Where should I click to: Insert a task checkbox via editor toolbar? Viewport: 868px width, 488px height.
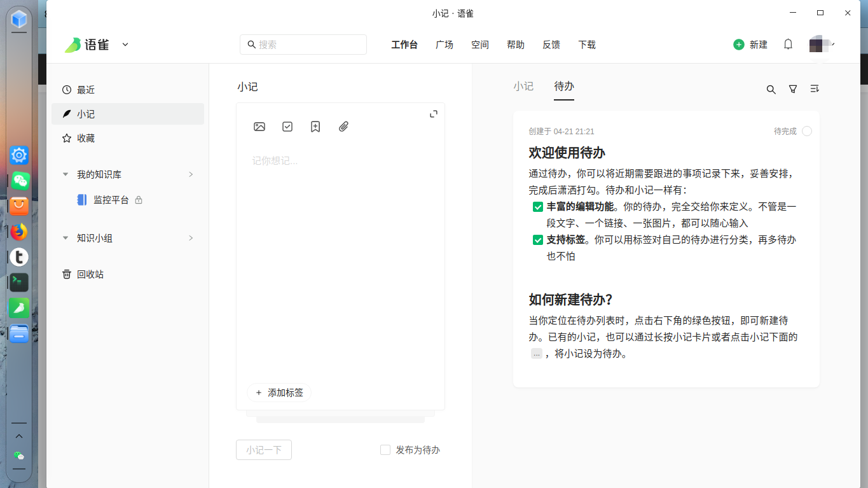[x=287, y=127]
